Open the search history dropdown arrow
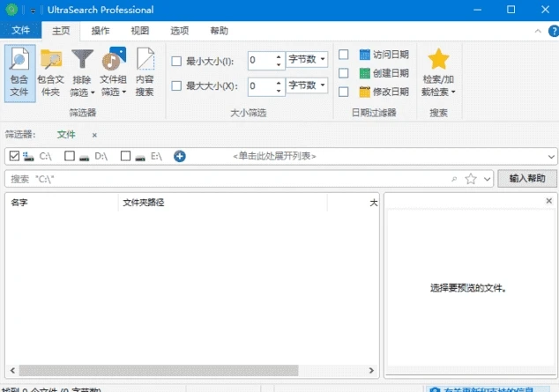Screen dimensions: 559x392 tap(487, 179)
